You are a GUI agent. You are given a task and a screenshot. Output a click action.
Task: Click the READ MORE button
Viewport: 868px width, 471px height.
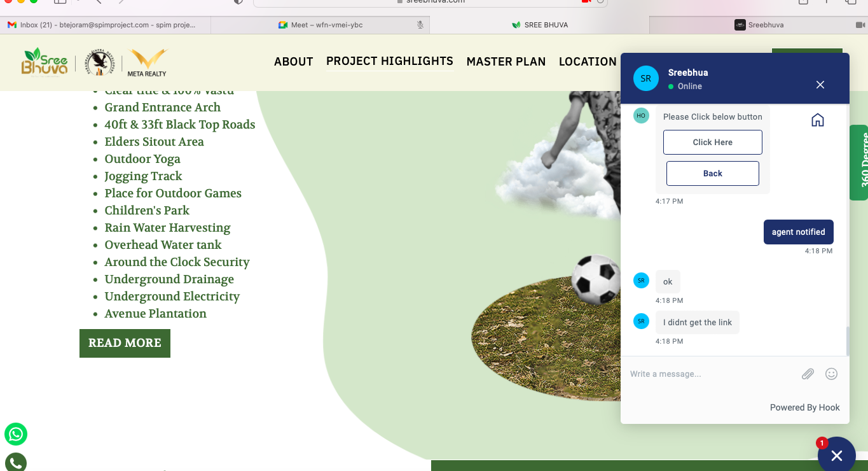[x=125, y=343]
